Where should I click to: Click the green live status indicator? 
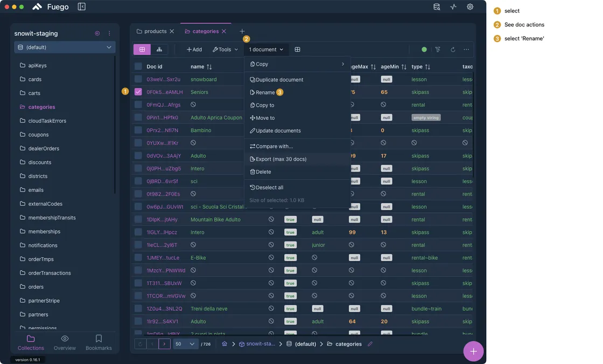(424, 49)
